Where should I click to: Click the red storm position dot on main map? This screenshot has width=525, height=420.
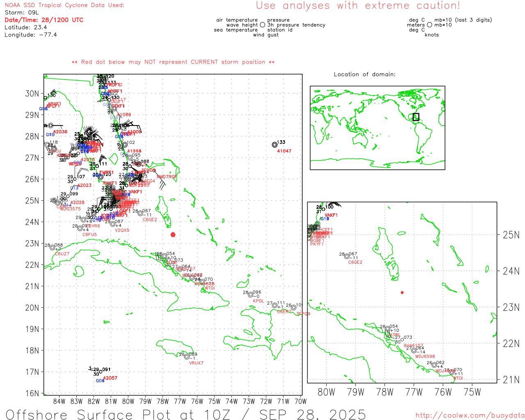[173, 235]
